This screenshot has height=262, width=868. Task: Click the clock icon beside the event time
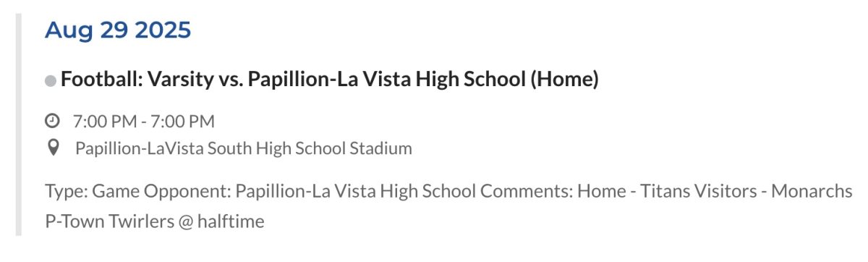[x=52, y=121]
